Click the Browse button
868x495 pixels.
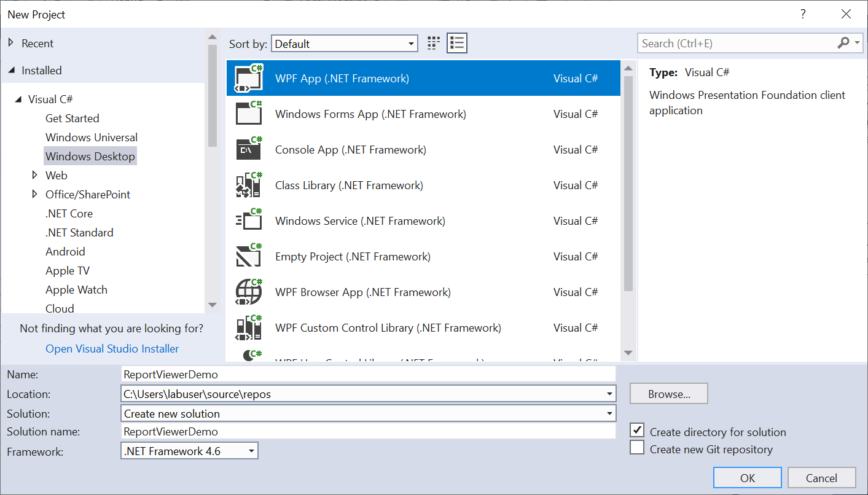pos(669,394)
